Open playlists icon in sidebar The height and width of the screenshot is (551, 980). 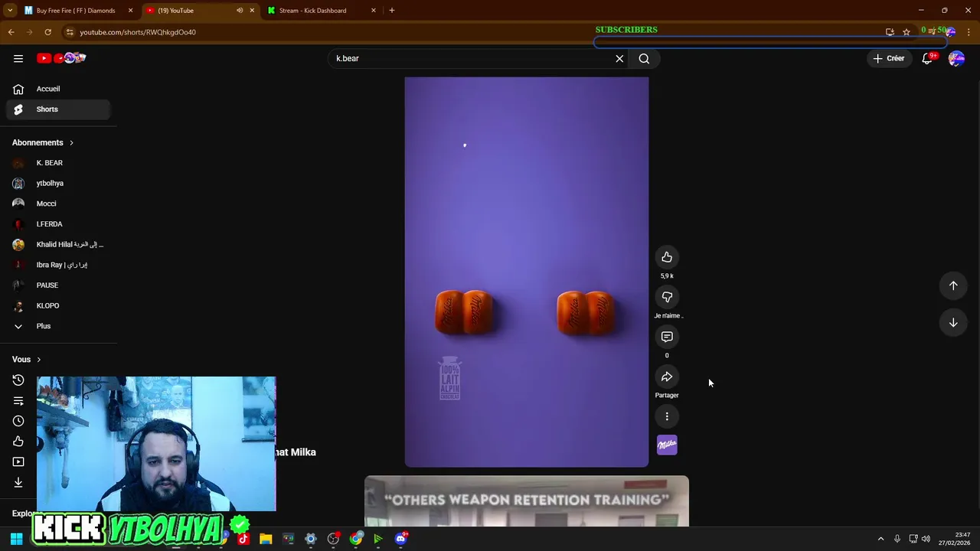[x=18, y=401]
